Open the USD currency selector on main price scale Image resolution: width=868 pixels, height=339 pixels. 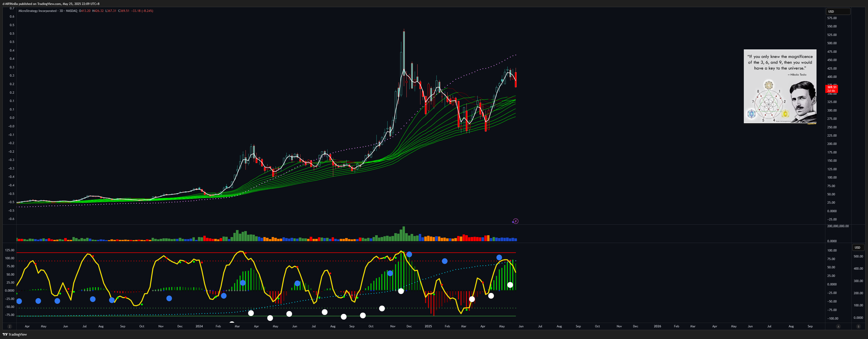(838, 11)
